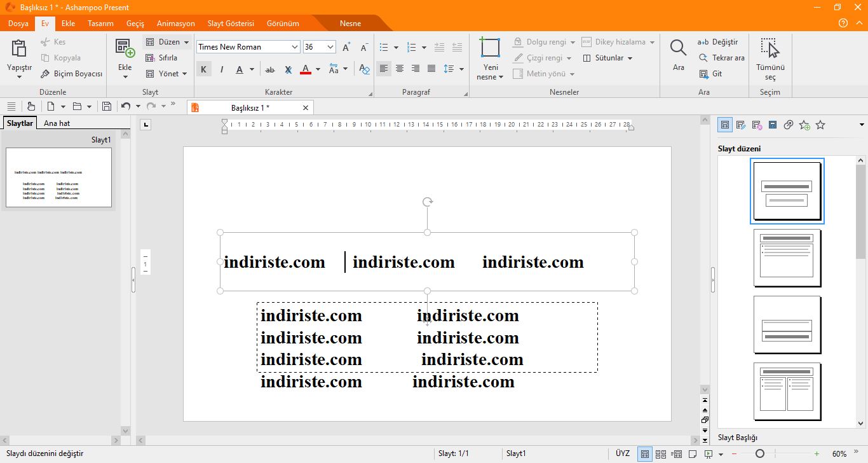
Task: Toggle strikethrough formatting
Action: click(270, 69)
